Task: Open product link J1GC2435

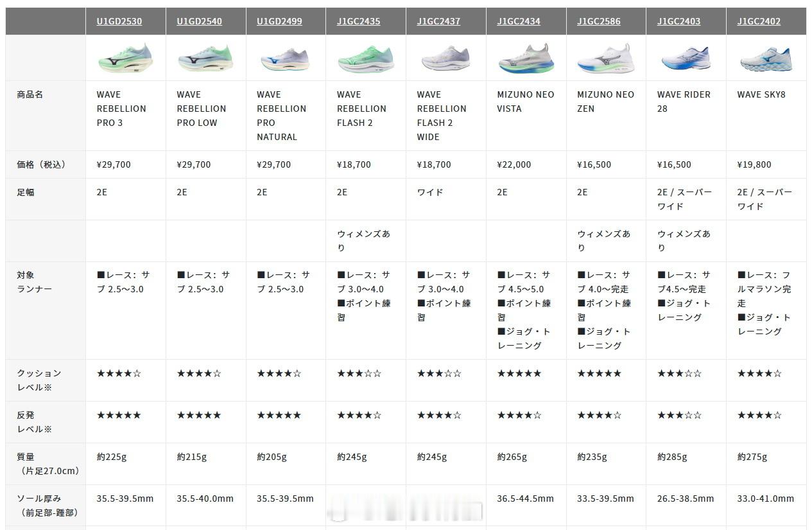Action: point(359,21)
